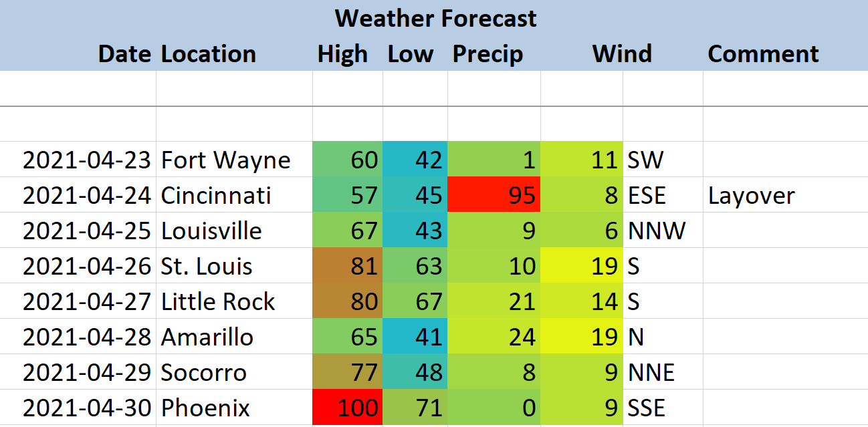Click the Date column header
Screen dimensions: 868x427
pos(124,53)
